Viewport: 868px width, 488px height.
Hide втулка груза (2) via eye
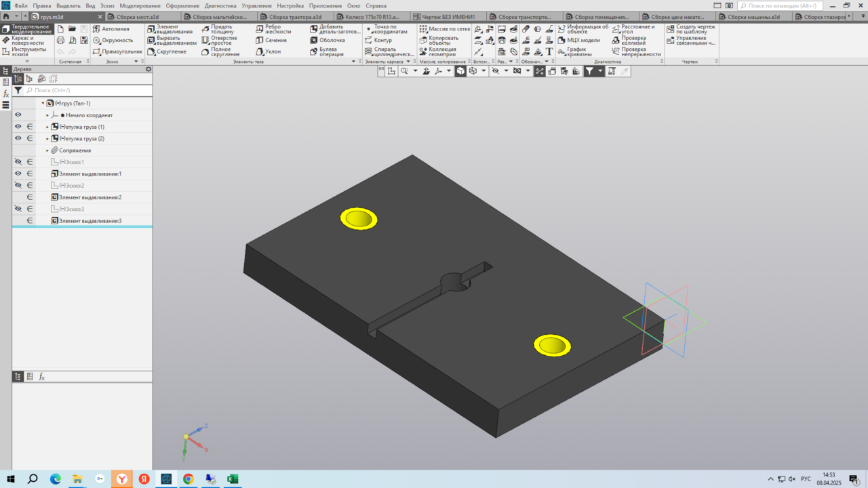[18, 138]
